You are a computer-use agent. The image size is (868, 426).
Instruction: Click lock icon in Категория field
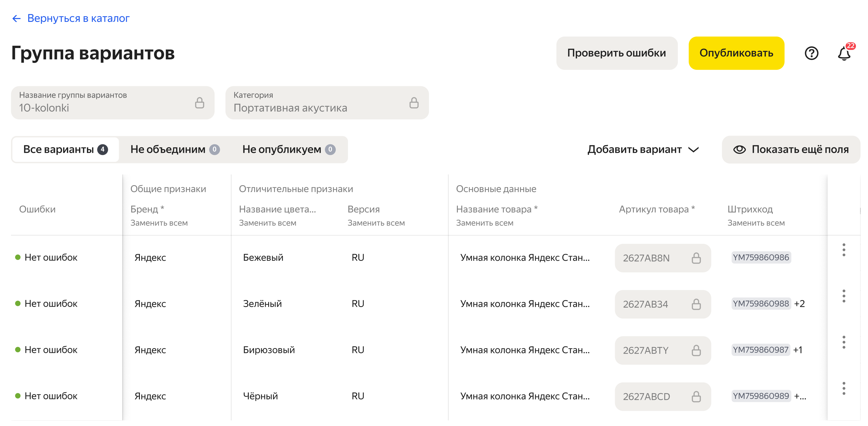(x=414, y=103)
